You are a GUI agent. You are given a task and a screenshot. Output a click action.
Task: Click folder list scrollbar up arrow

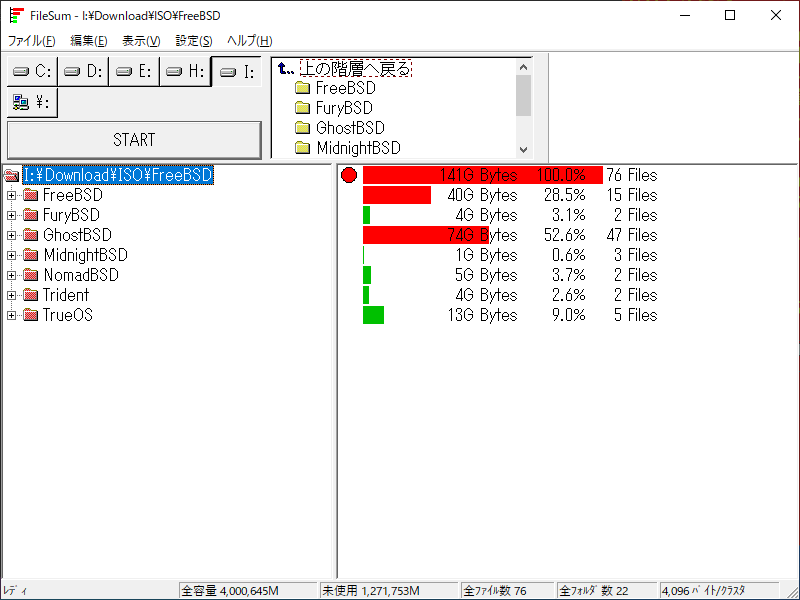[523, 67]
